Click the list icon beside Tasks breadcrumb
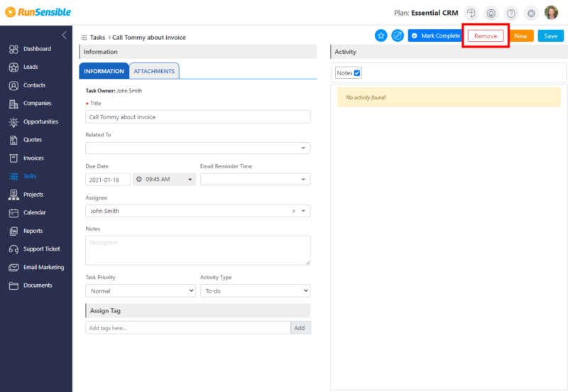The width and height of the screenshot is (568, 392). [x=84, y=38]
